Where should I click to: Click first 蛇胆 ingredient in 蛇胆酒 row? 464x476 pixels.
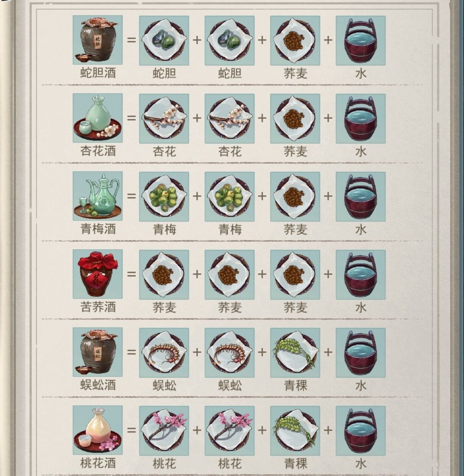164,41
